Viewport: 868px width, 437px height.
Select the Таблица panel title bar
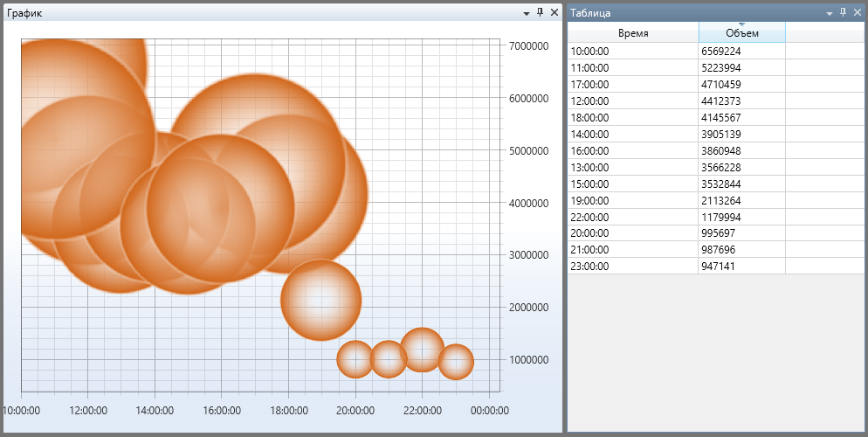[x=681, y=13]
